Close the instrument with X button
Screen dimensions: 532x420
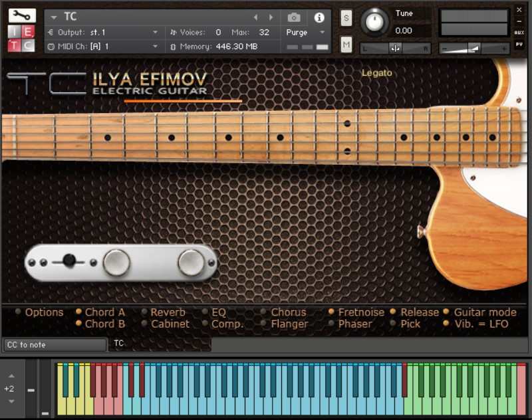pyautogui.click(x=519, y=10)
